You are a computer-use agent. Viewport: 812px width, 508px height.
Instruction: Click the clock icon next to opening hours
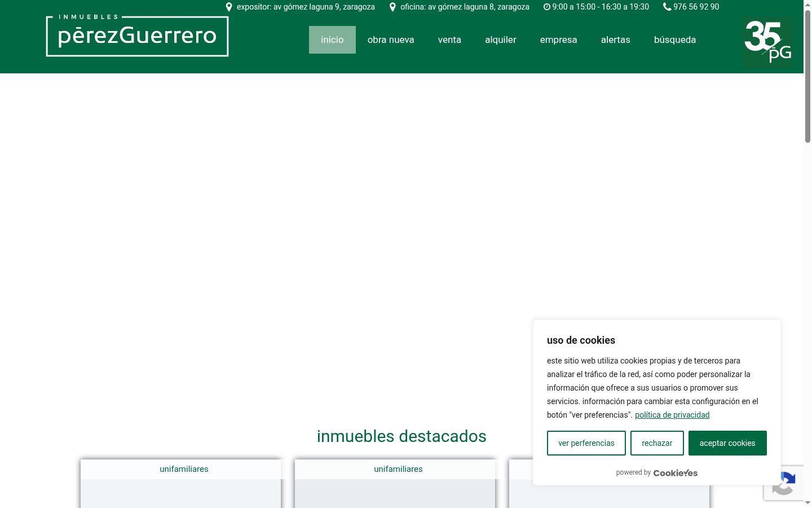coord(546,7)
